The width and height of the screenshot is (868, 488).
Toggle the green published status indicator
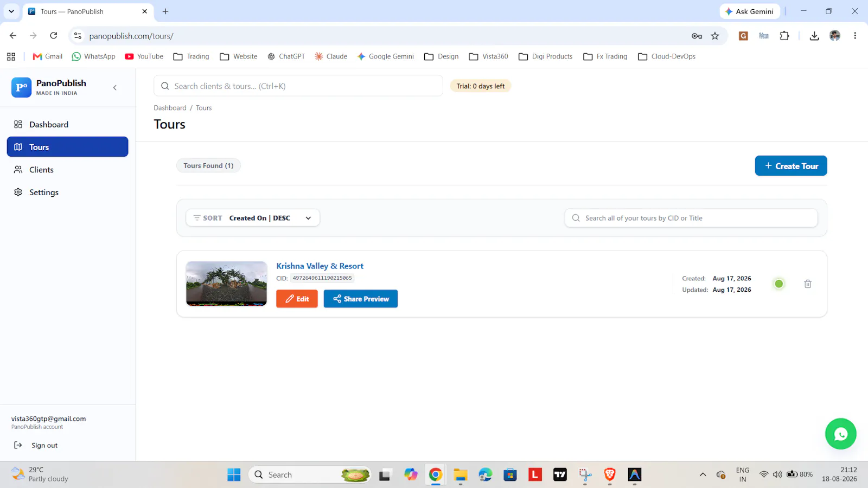[779, 284]
